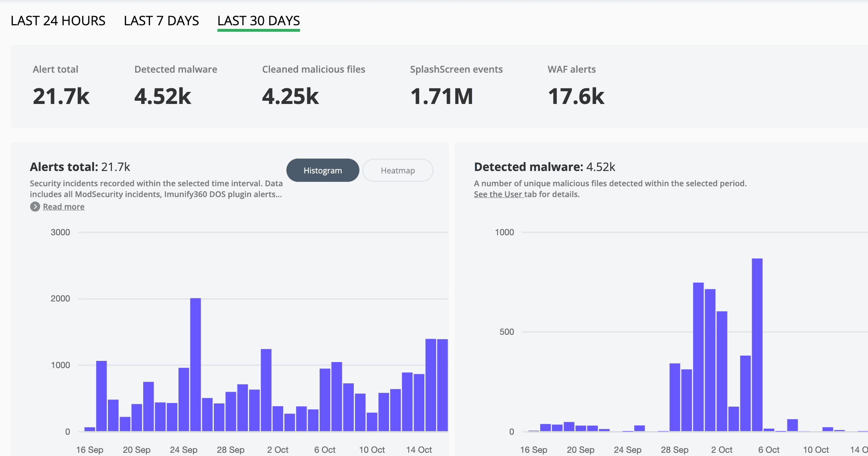This screenshot has width=868, height=456.
Task: Switch to the Last 24 Hours tab
Action: (58, 21)
